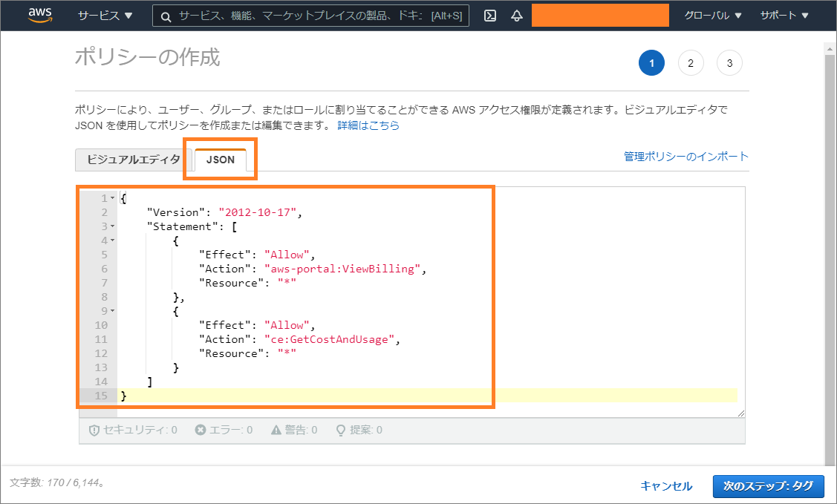Collapse the Statement fold at line 3
Image resolution: width=837 pixels, height=504 pixels.
113,226
